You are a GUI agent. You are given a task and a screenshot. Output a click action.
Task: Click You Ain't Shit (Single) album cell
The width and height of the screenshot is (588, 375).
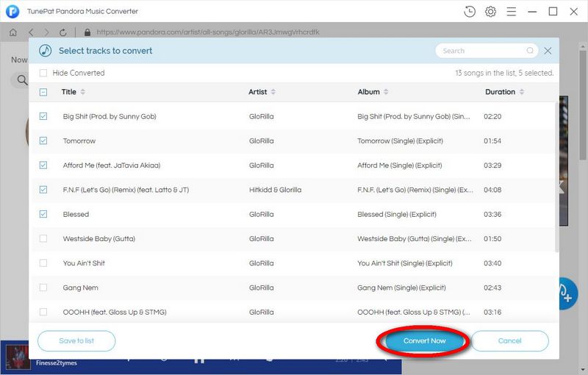405,263
